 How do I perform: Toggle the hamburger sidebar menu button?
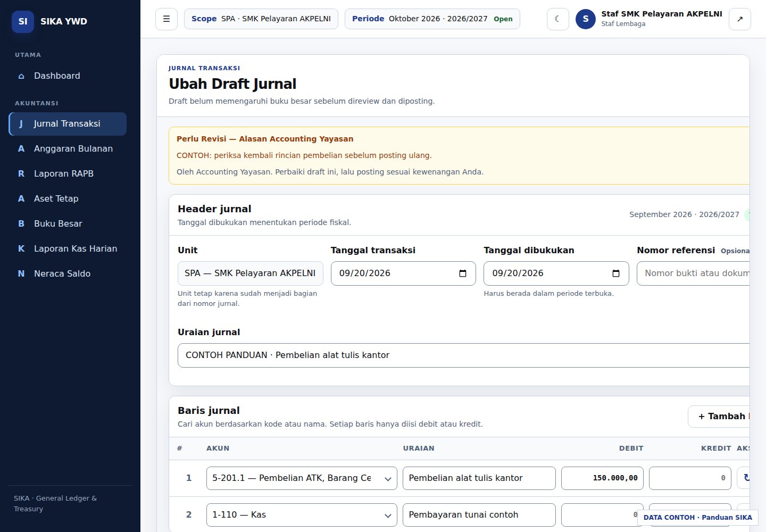click(x=166, y=19)
